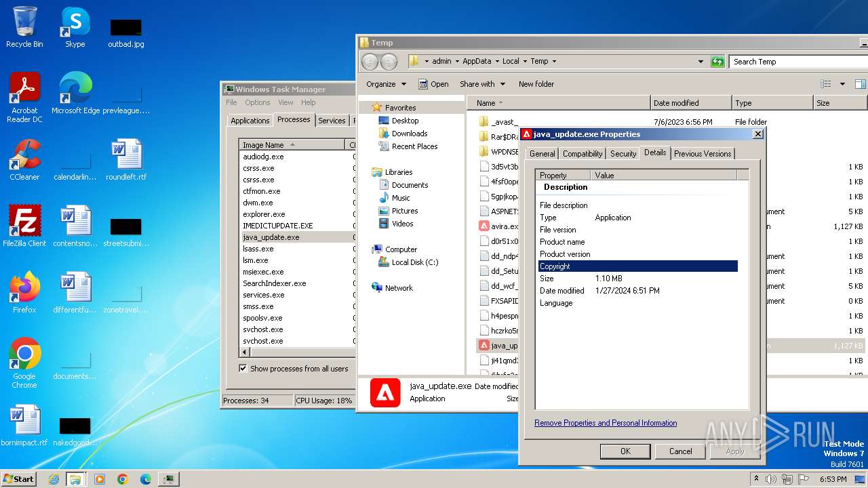Open bornimpact.rtf document icon
The height and width of the screenshot is (488, 868).
[24, 426]
